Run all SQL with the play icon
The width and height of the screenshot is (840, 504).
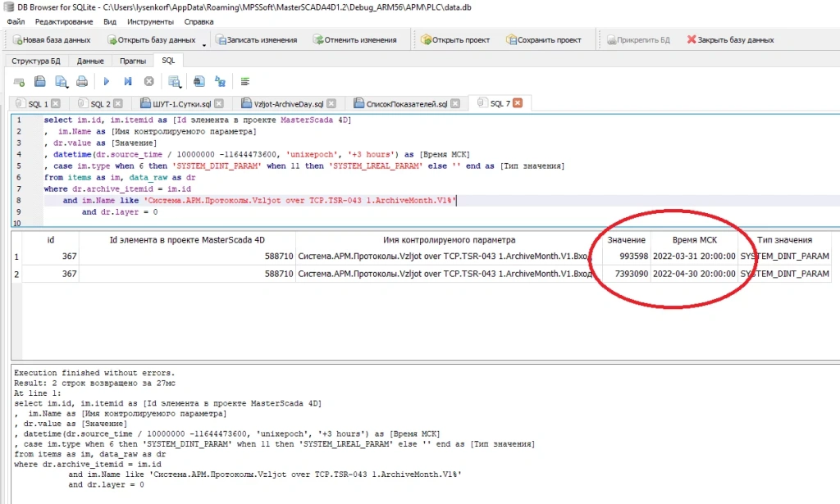pyautogui.click(x=106, y=81)
